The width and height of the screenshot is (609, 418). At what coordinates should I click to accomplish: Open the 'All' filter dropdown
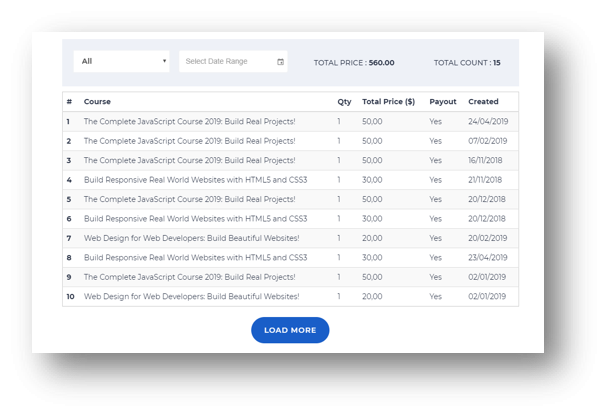click(121, 61)
